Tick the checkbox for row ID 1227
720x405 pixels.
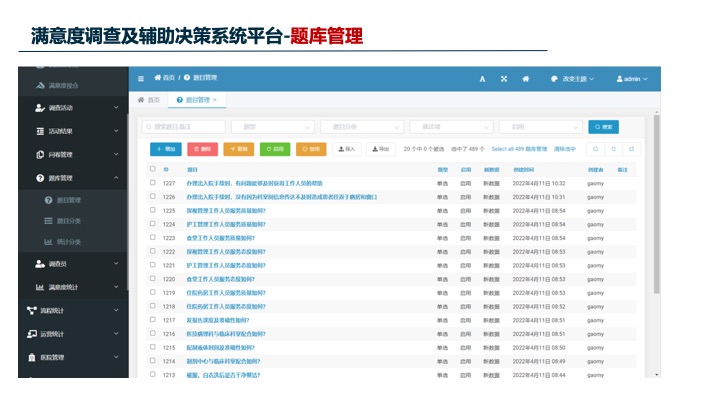(x=151, y=184)
